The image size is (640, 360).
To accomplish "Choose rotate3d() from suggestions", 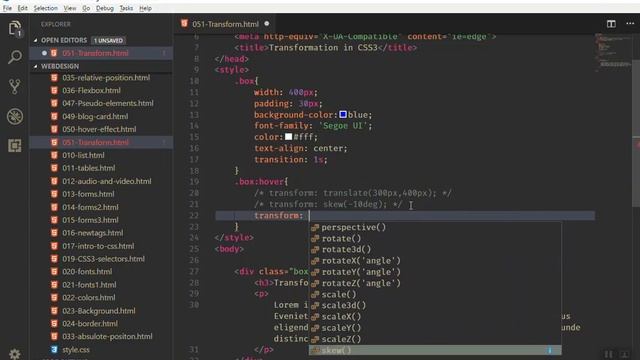I will [x=435, y=249].
